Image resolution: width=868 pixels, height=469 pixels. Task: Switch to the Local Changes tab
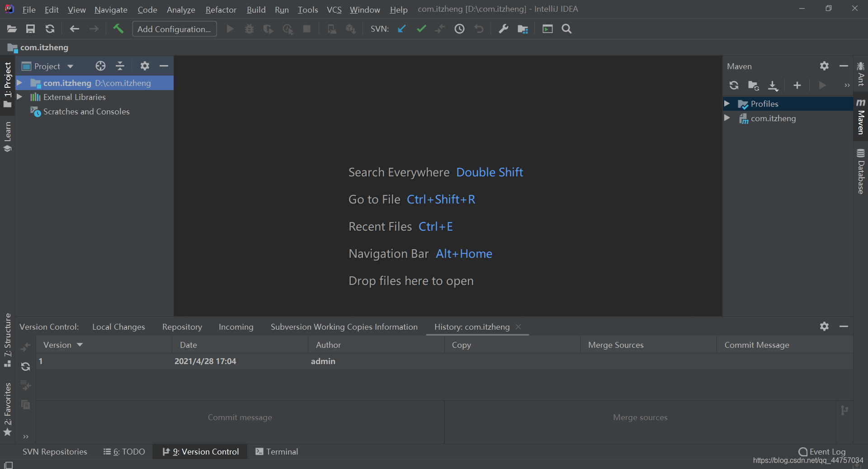click(118, 327)
